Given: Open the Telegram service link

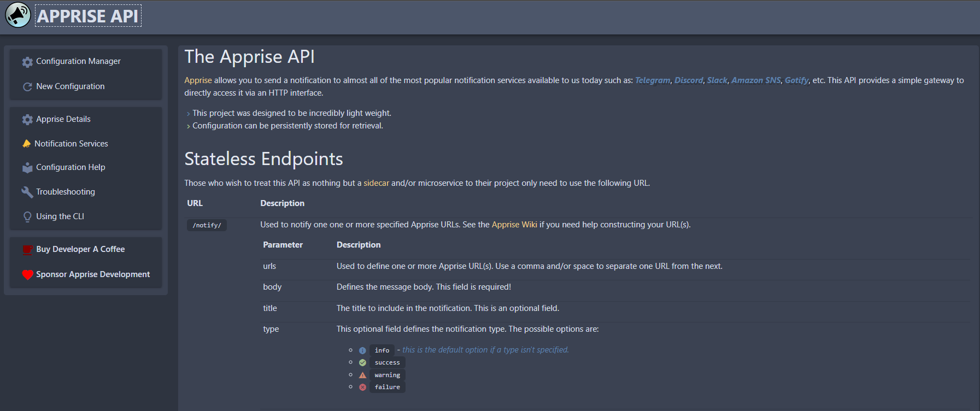Looking at the screenshot, I should [x=653, y=80].
